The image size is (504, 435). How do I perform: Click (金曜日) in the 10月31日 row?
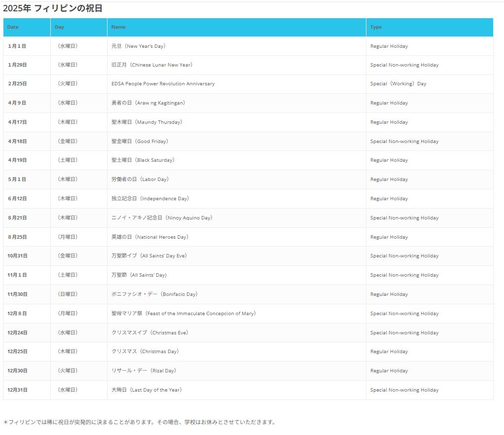(68, 255)
